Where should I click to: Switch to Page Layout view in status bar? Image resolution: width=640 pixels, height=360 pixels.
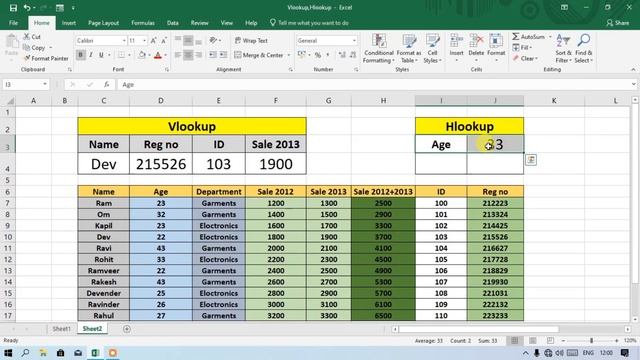click(533, 340)
